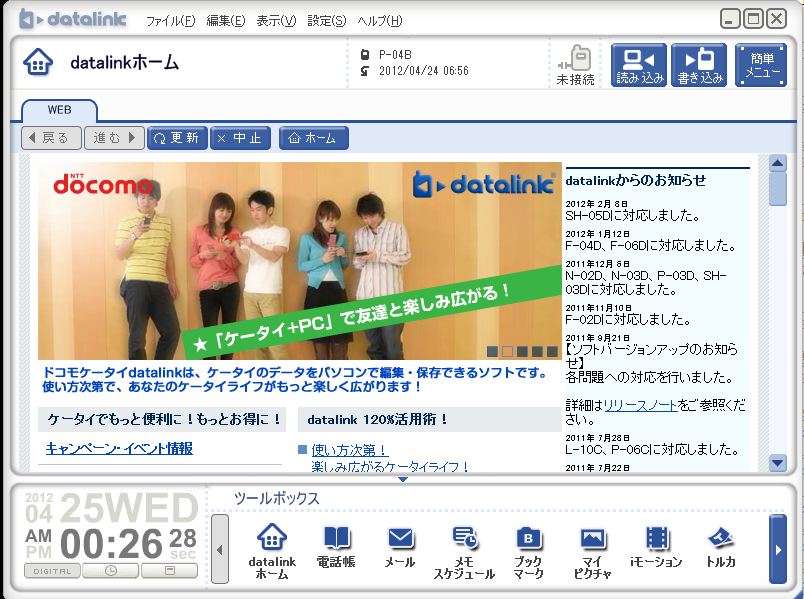
Task: Click the news text "L-10C、P-06Cに対応しました。"
Action: pyautogui.click(x=653, y=450)
